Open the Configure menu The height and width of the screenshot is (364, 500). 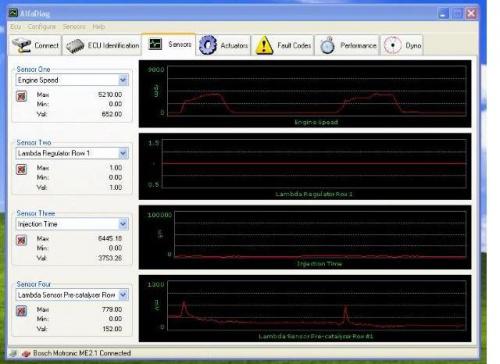tap(42, 26)
